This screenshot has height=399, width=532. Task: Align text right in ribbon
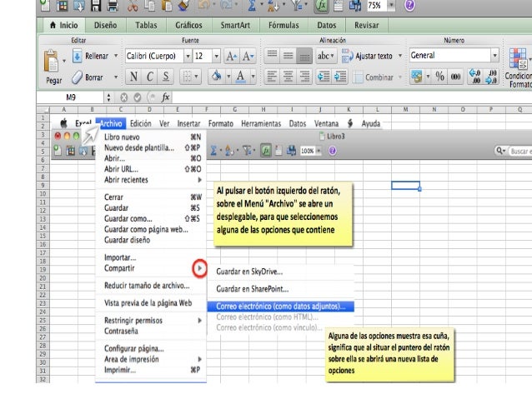point(304,77)
